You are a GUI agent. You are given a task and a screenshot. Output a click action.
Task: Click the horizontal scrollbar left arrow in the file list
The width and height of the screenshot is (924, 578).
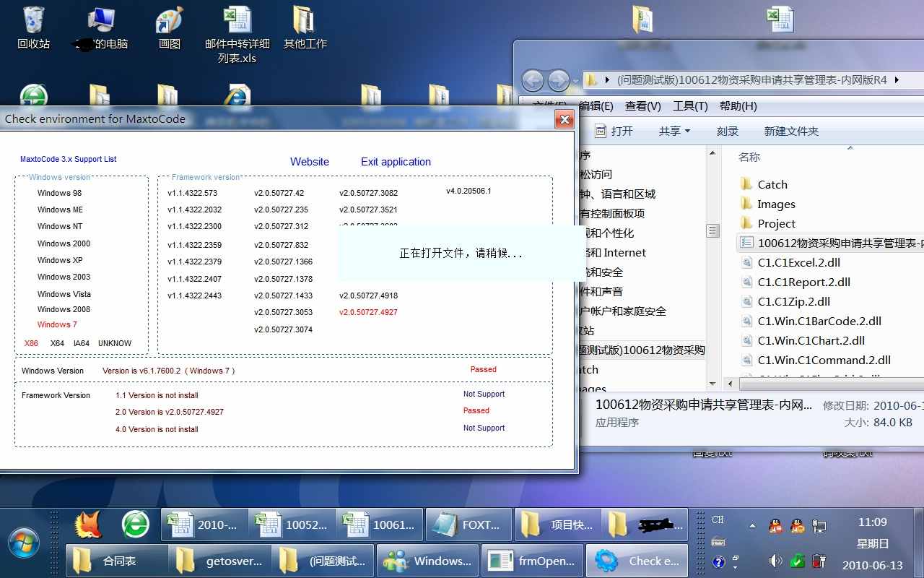tap(731, 384)
